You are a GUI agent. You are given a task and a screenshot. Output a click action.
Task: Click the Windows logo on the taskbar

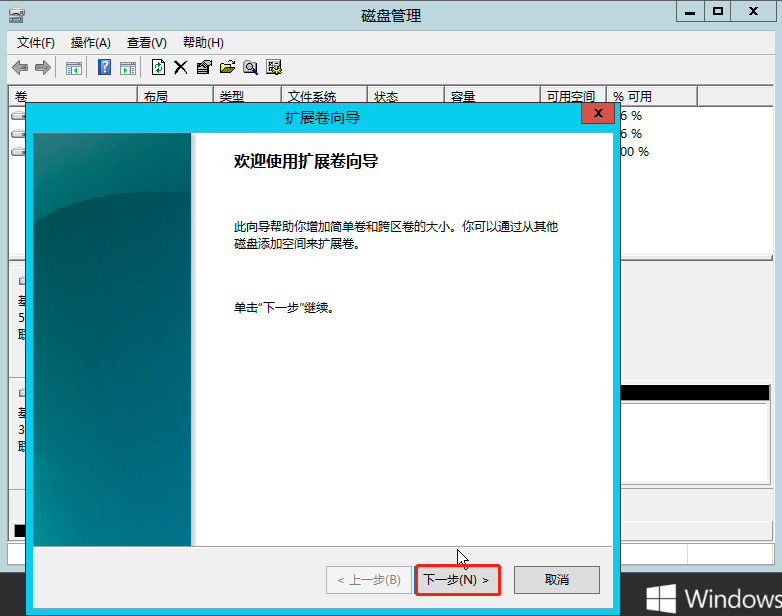661,599
